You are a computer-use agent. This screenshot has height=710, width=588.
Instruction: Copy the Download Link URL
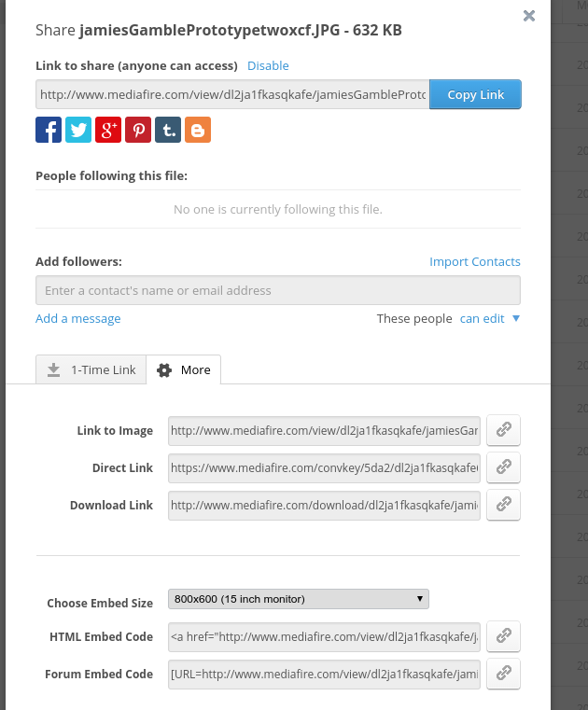coord(503,505)
